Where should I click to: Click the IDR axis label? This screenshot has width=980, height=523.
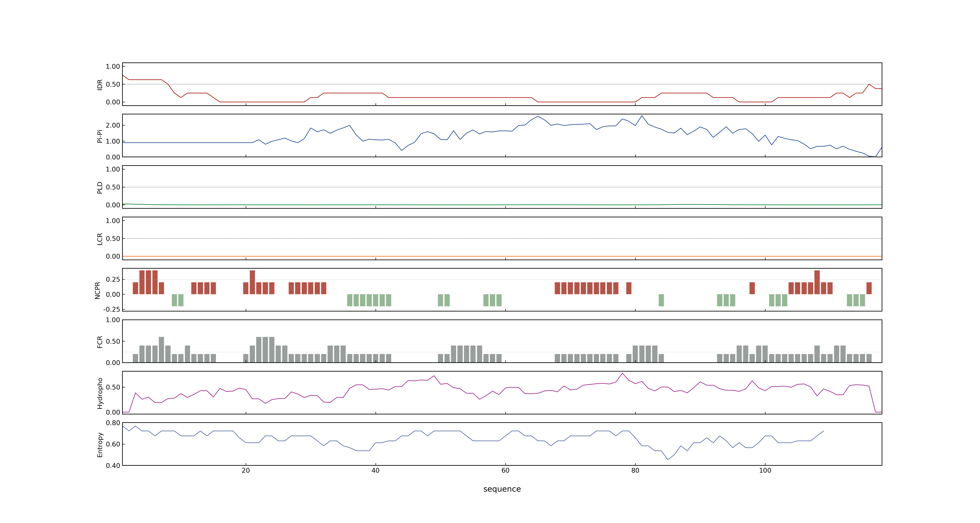pyautogui.click(x=100, y=85)
